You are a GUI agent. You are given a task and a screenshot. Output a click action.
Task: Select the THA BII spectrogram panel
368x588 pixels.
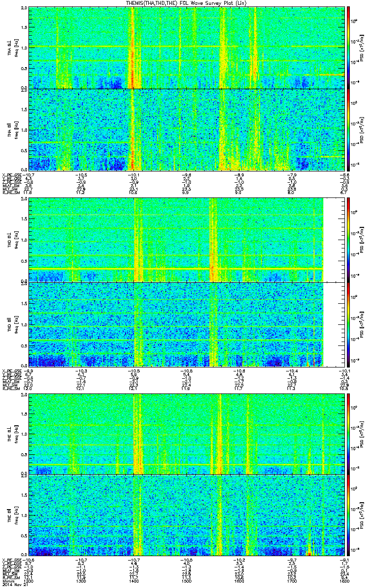(x=187, y=129)
